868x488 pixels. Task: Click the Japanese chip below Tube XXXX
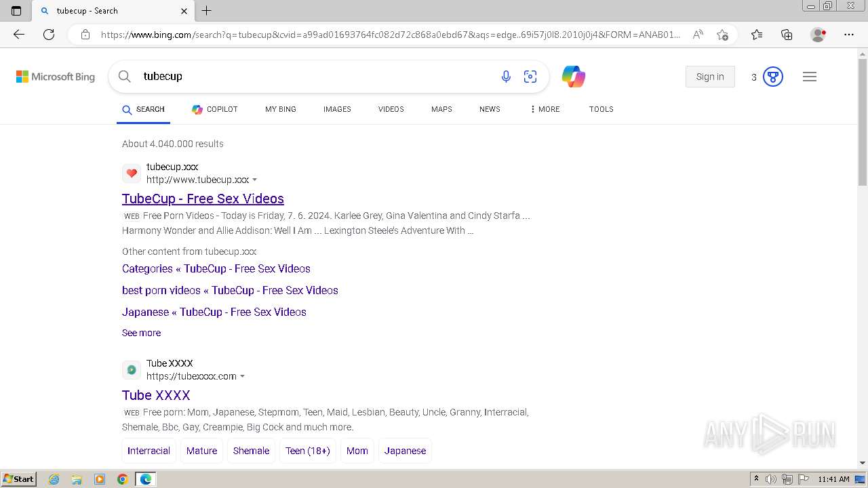406,451
